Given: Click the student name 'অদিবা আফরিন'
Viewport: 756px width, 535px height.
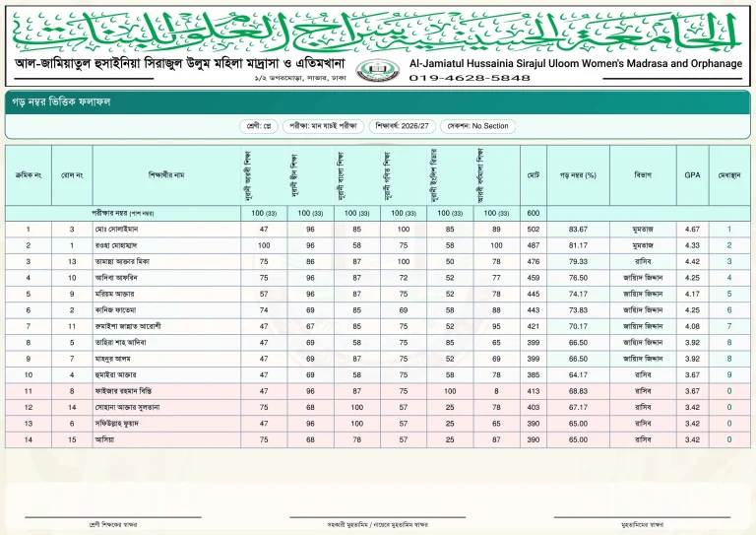Looking at the screenshot, I should [116, 278].
